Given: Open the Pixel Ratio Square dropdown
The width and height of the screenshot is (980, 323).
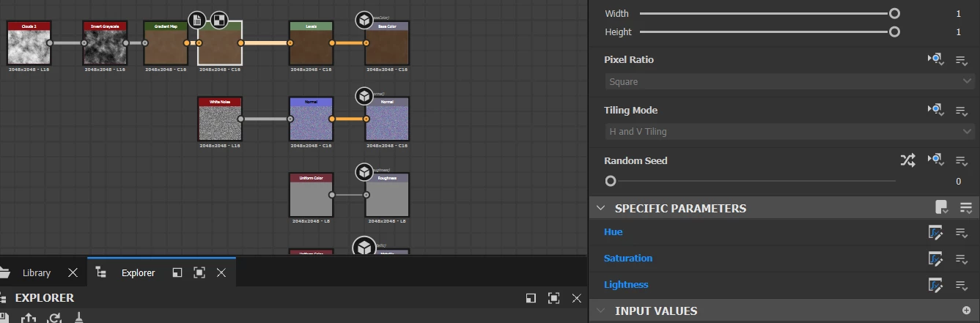Looking at the screenshot, I should pos(790,82).
